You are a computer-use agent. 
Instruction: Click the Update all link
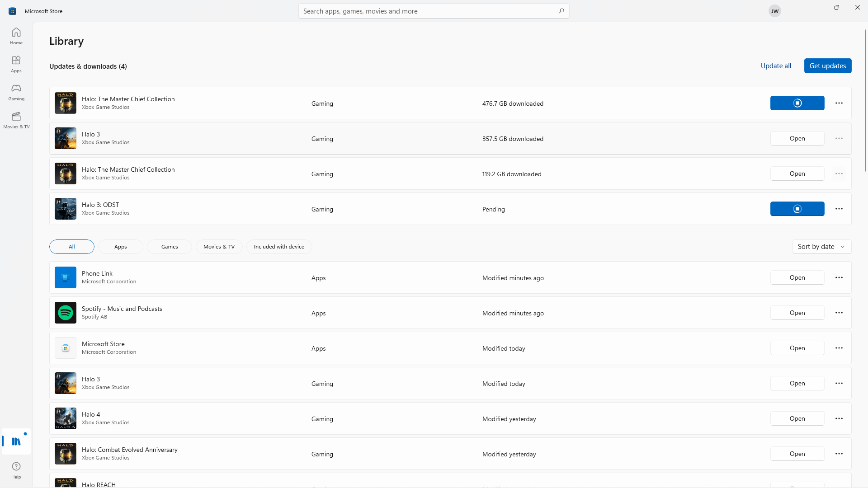pyautogui.click(x=776, y=66)
